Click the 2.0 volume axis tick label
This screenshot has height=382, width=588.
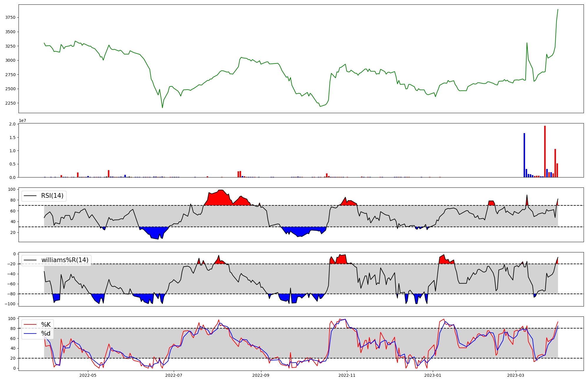pyautogui.click(x=12, y=124)
